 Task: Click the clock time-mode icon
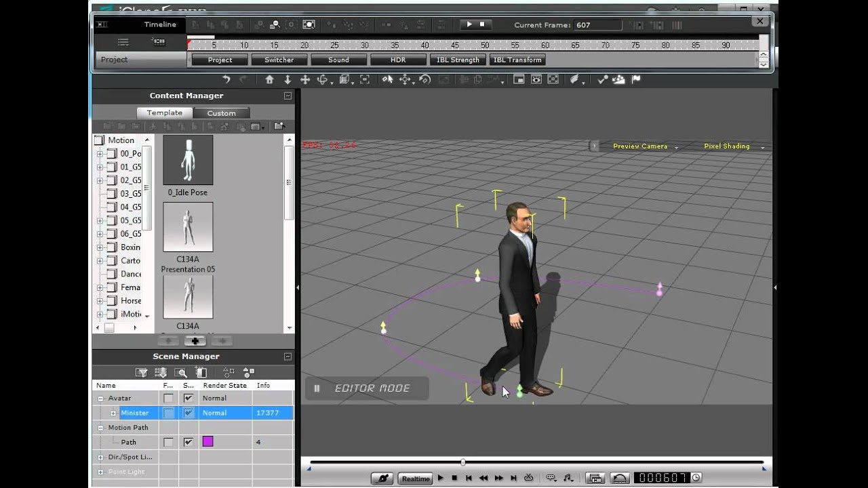(x=696, y=478)
